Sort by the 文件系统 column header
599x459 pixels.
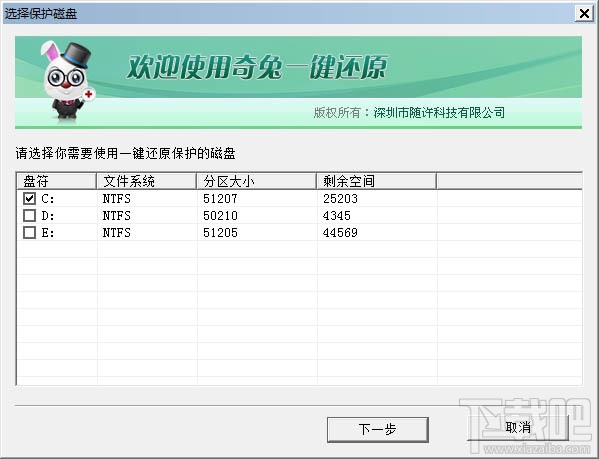(x=146, y=181)
